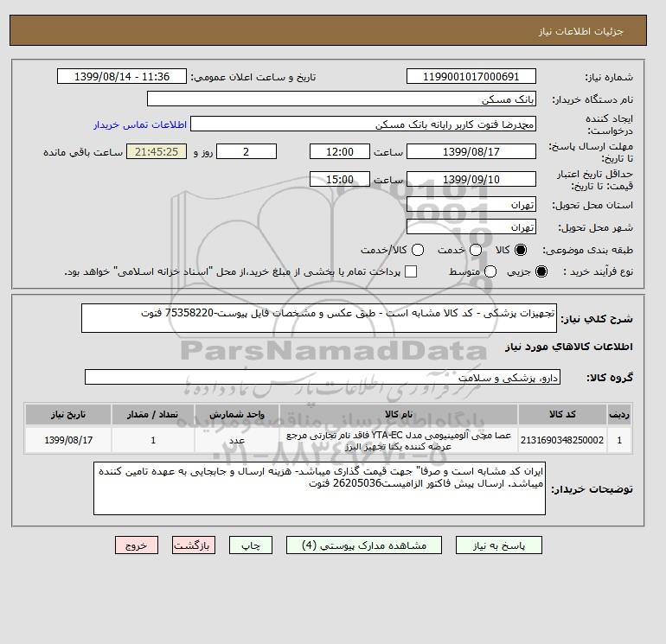Select the خدمت radio button
This screenshot has width=666, height=644.
click(476, 250)
